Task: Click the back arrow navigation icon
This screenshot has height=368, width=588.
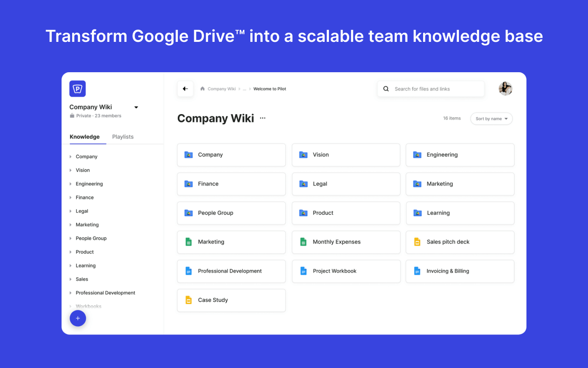Action: click(185, 88)
